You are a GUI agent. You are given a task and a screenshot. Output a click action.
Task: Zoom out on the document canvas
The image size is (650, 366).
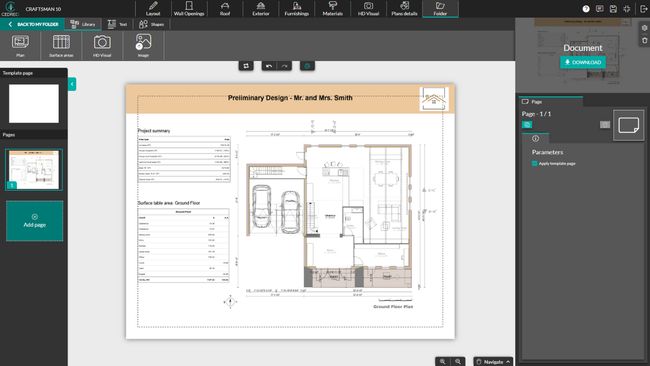[458, 362]
